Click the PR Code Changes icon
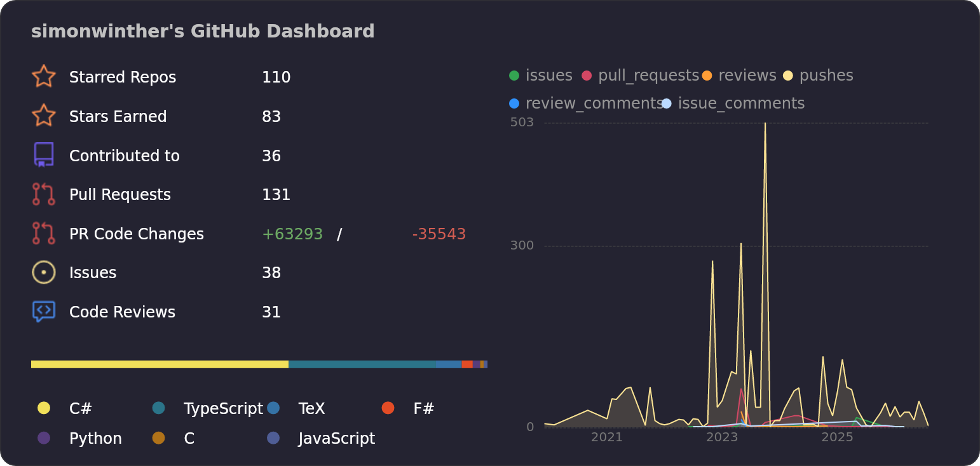This screenshot has height=466, width=980. [44, 233]
